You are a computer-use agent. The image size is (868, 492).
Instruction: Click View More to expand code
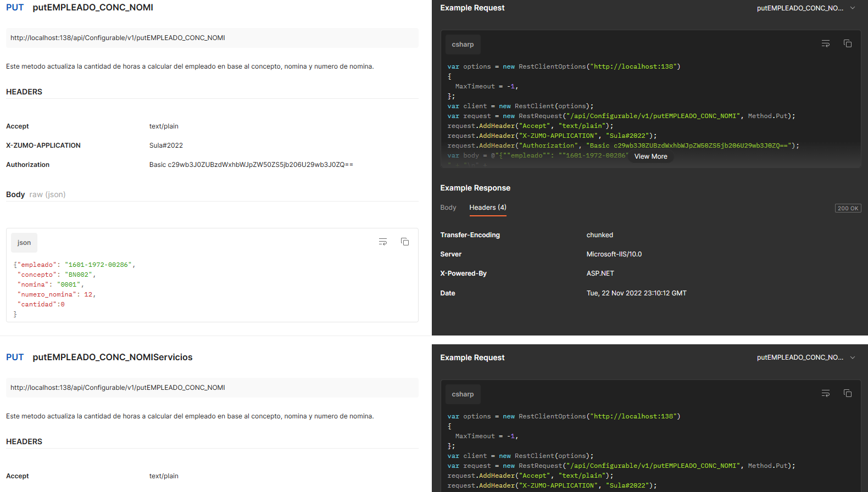651,156
